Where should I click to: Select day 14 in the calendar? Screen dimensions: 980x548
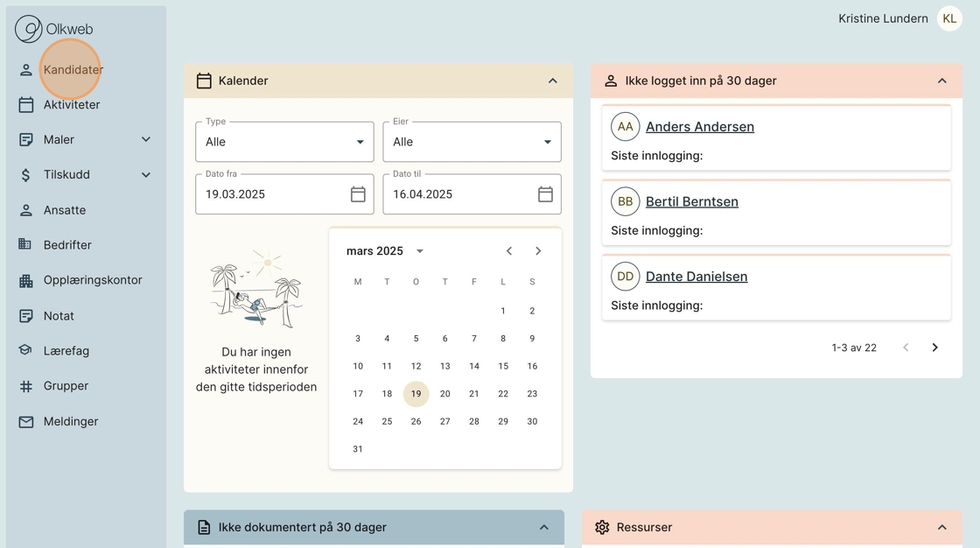click(x=474, y=366)
